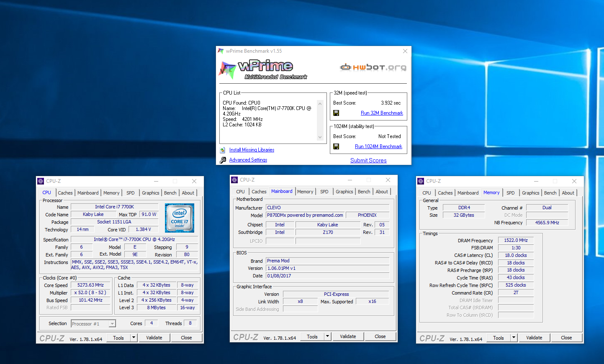Click the save icon beside Run 1024M Benchmark
The width and height of the screenshot is (604, 364).
pos(336,146)
